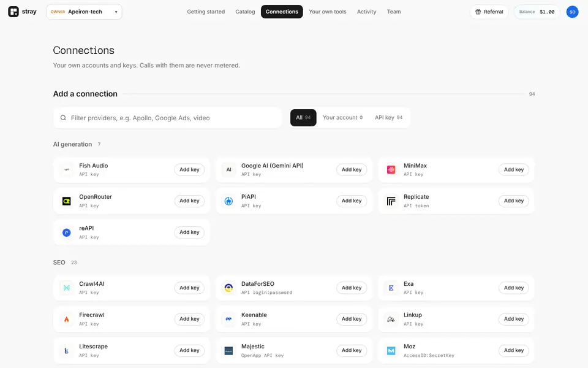Click the Crawl4AI provider icon
588x368 pixels.
(x=66, y=288)
